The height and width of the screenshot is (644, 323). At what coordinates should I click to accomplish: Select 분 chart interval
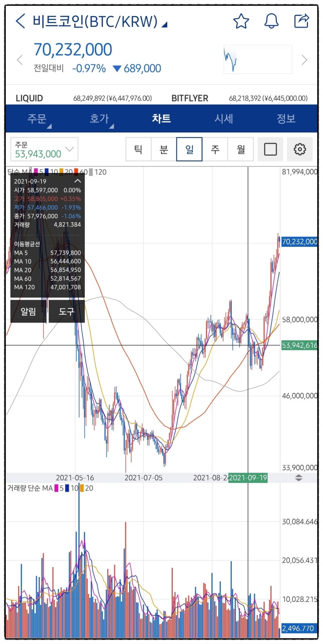164,149
